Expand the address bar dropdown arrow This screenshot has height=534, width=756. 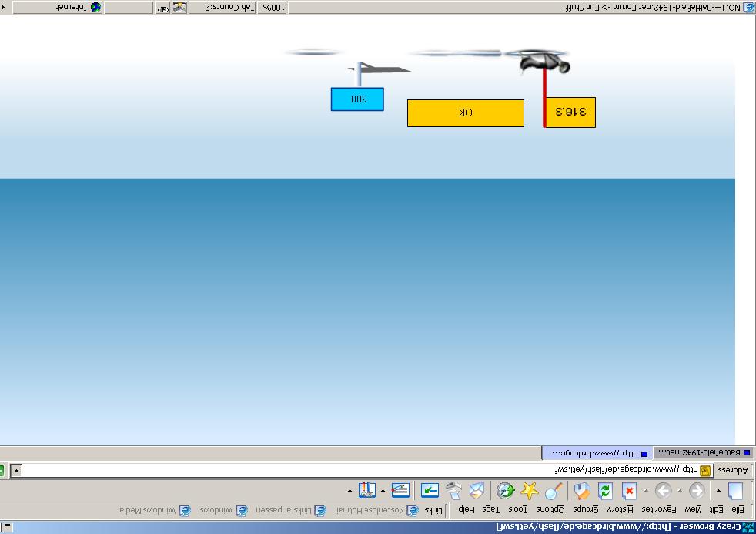coord(16,470)
